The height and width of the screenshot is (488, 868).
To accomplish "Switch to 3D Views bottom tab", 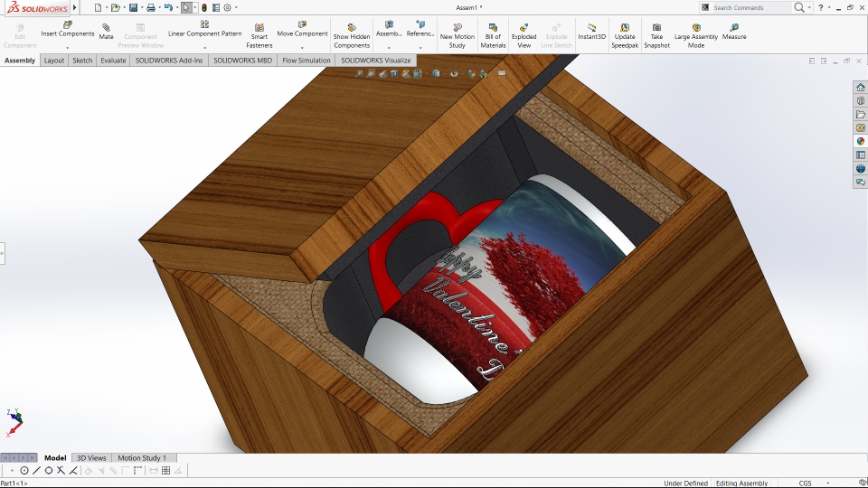I will pyautogui.click(x=91, y=457).
